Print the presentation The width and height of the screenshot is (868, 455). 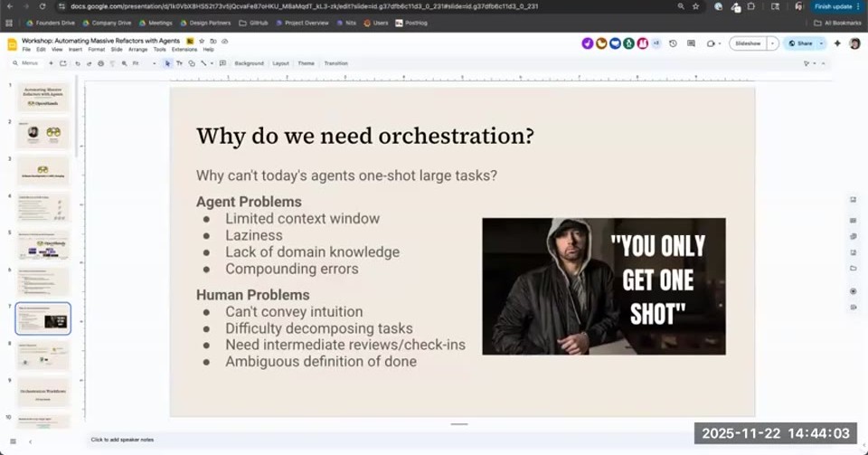(x=100, y=63)
